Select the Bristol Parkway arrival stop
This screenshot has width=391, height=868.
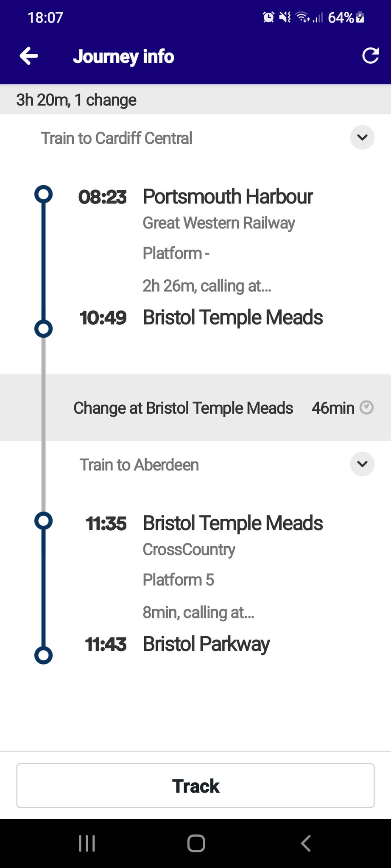(206, 644)
